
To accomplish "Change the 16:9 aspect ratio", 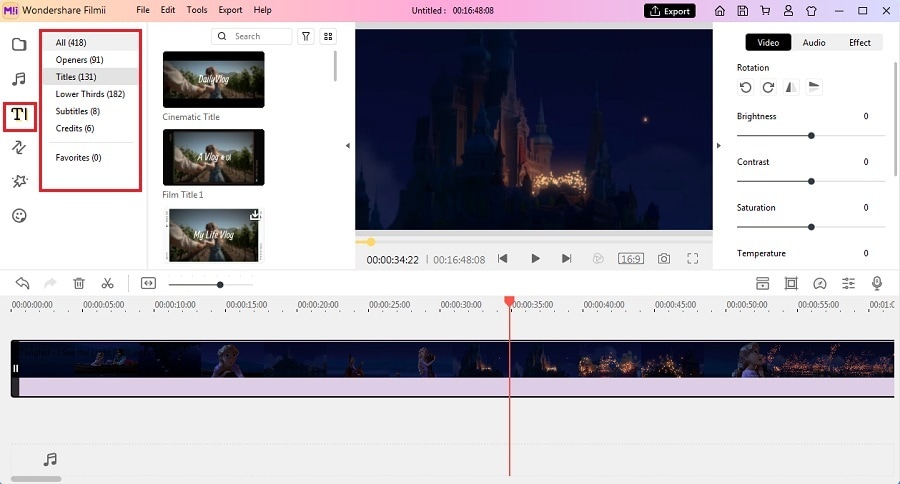I will [630, 259].
